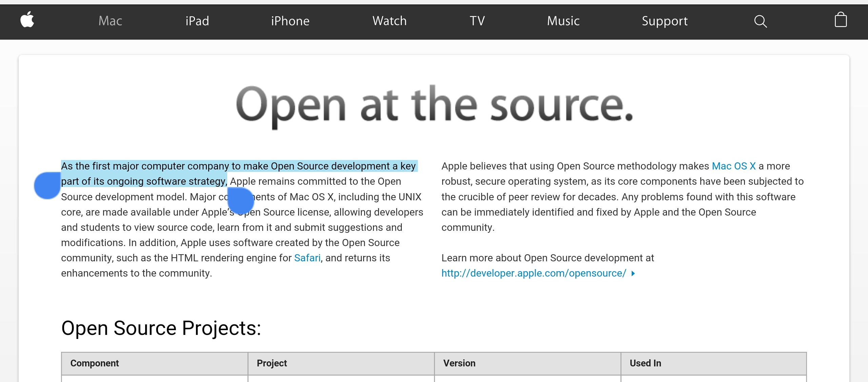Select the Project column header
Image resolution: width=868 pixels, height=382 pixels.
[x=341, y=363]
